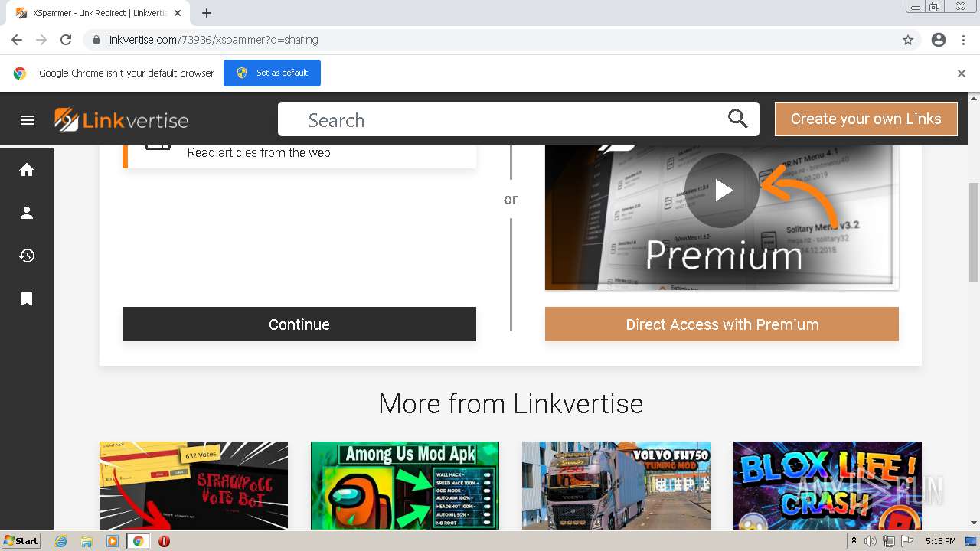Open Strawpoll Vote Bot thumbnail

coord(194,485)
